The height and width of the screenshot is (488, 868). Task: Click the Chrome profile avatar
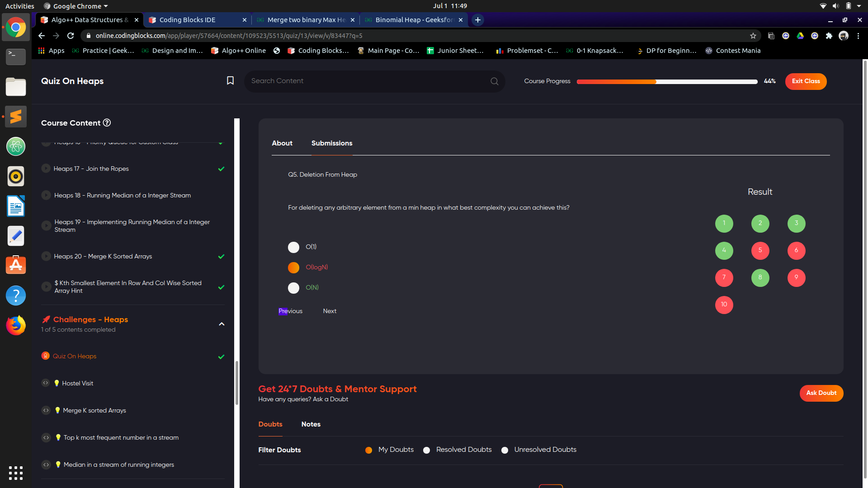coord(844,36)
